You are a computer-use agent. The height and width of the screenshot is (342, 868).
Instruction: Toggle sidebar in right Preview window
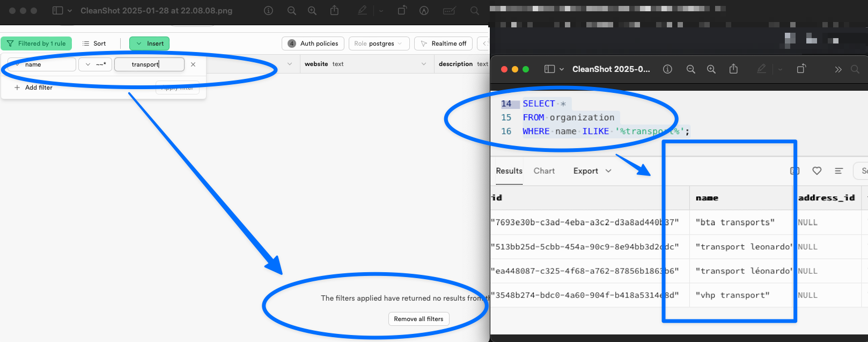(x=549, y=69)
